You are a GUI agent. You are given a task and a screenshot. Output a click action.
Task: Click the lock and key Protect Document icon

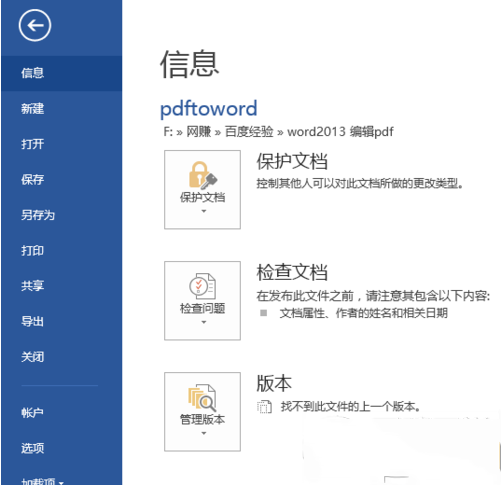[x=203, y=175]
